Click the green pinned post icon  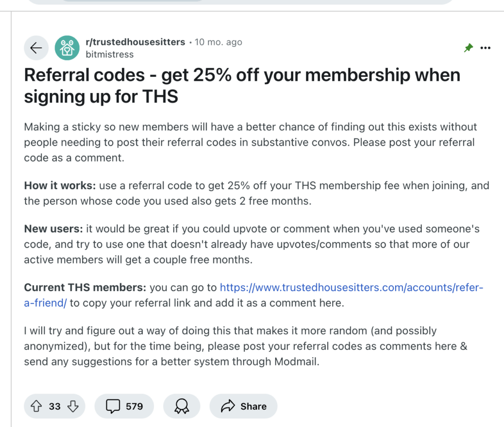coord(468,48)
